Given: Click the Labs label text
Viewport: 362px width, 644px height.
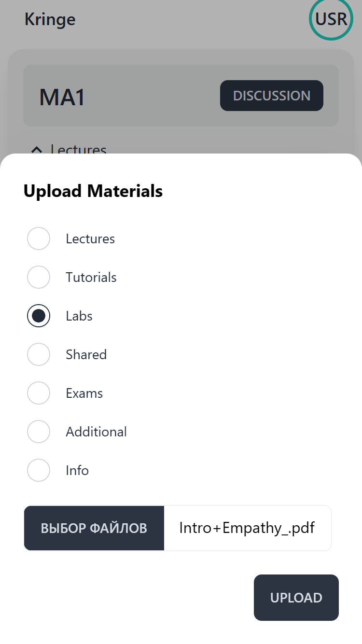Looking at the screenshot, I should [79, 316].
